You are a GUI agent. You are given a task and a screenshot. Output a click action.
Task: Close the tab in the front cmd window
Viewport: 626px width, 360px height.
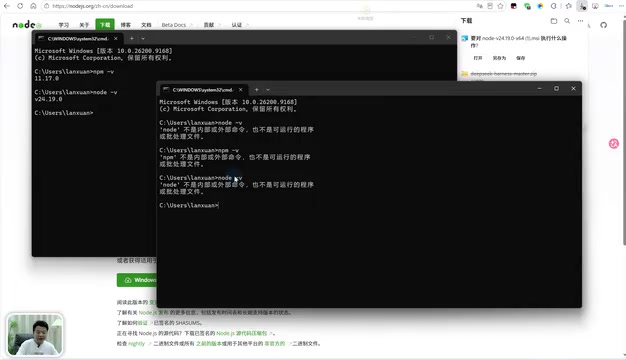coord(240,90)
